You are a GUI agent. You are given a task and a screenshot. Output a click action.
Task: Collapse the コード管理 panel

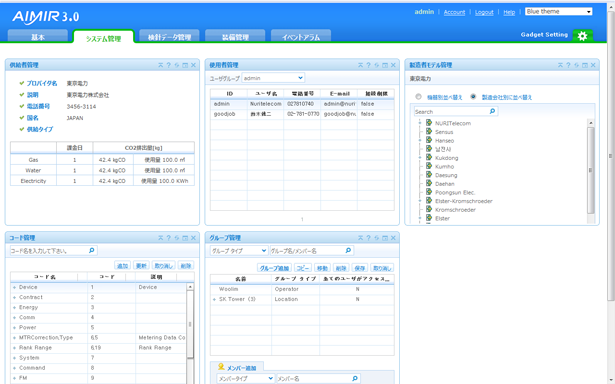[160, 238]
